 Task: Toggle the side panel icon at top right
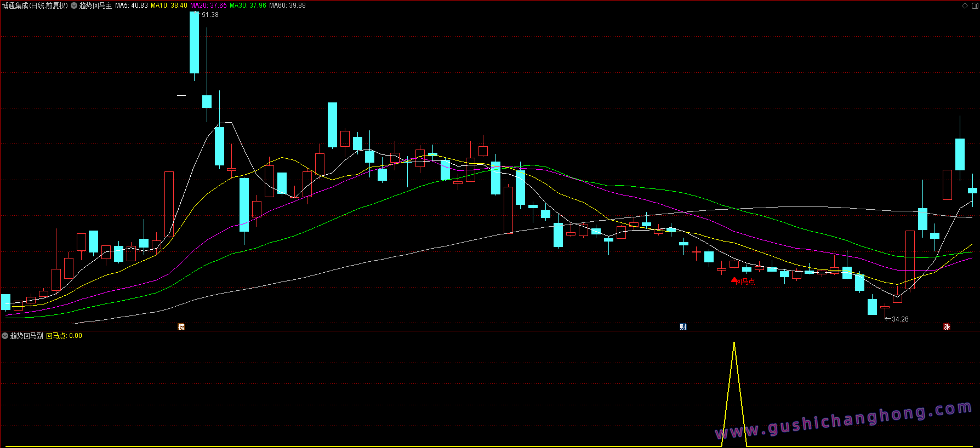tap(975, 5)
